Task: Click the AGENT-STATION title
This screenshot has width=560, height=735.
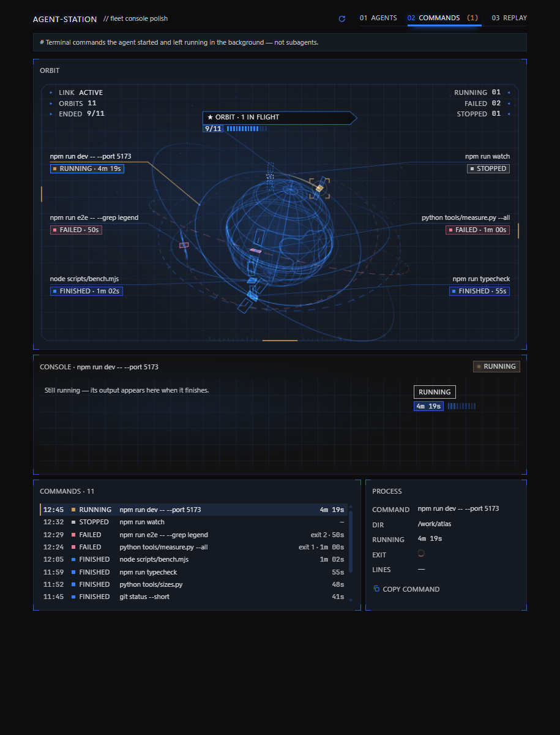Action: click(65, 19)
